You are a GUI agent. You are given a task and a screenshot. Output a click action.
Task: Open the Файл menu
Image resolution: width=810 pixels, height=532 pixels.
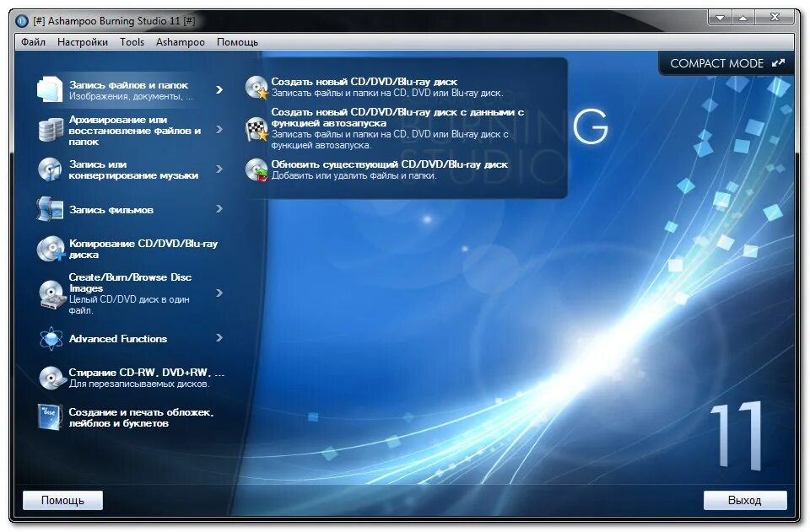[x=33, y=42]
